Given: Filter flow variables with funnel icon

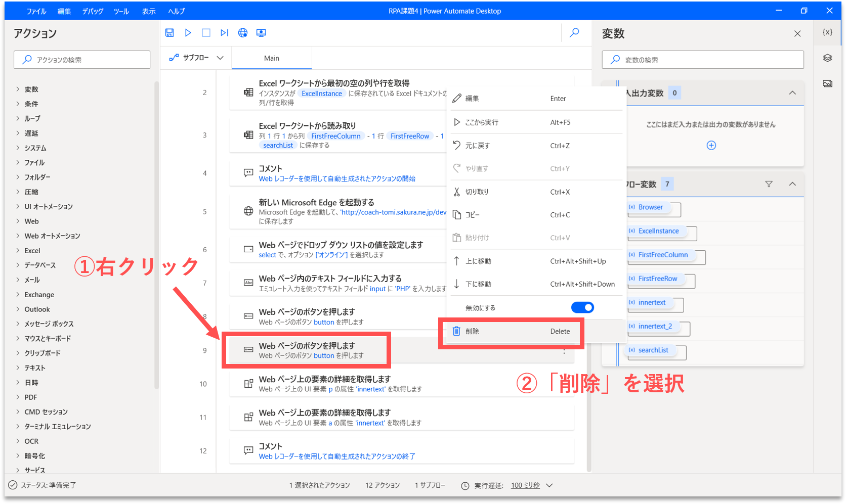Looking at the screenshot, I should [x=769, y=184].
